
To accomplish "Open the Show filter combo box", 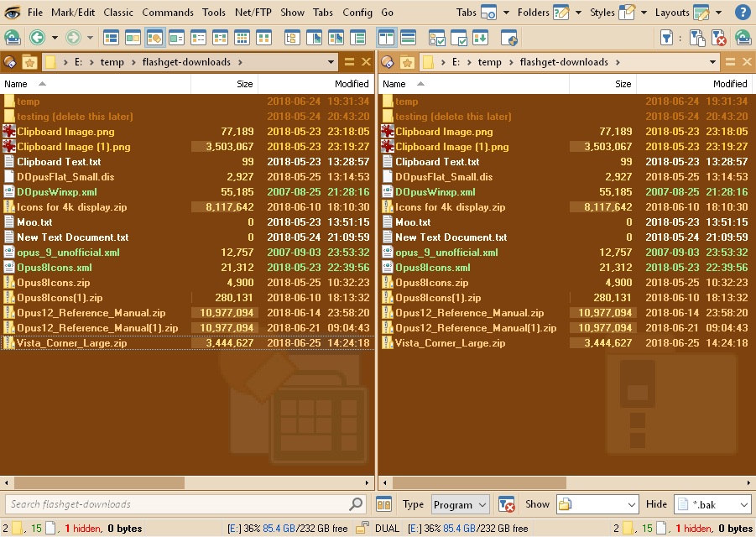I will [597, 505].
